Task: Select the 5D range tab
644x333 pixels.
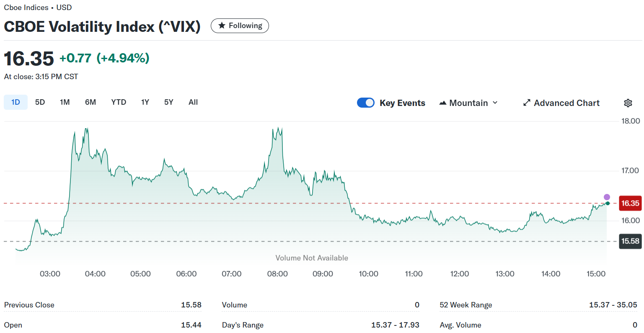Action: tap(40, 102)
